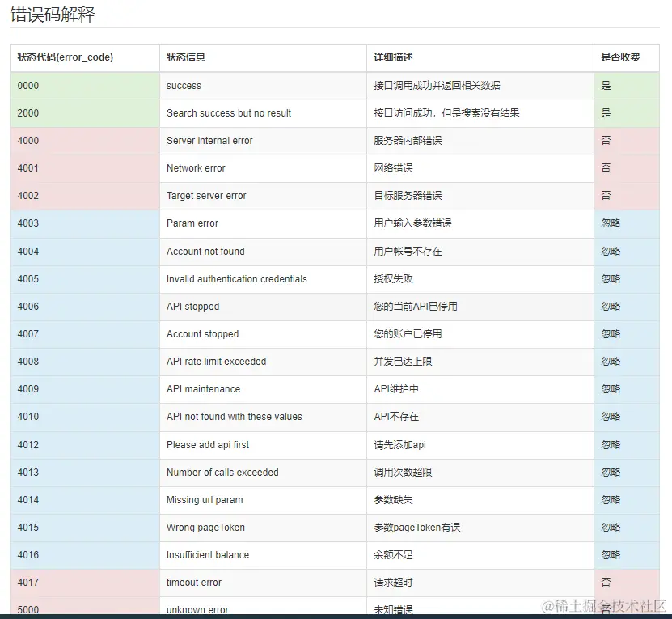The height and width of the screenshot is (619, 672).
Task: Select 'timeout error' text
Action: click(194, 583)
